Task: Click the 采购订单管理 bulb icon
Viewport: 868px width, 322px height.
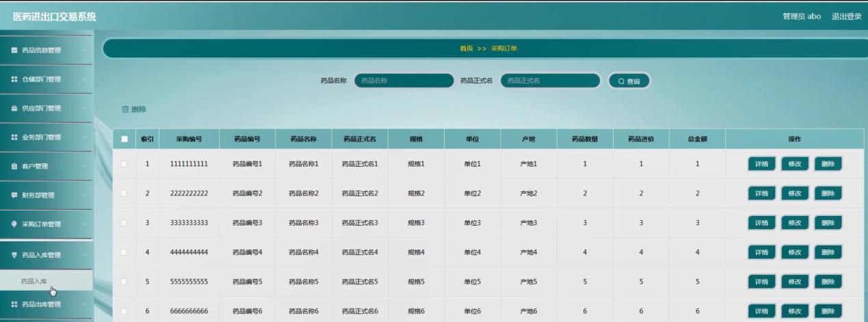Action: coord(14,224)
